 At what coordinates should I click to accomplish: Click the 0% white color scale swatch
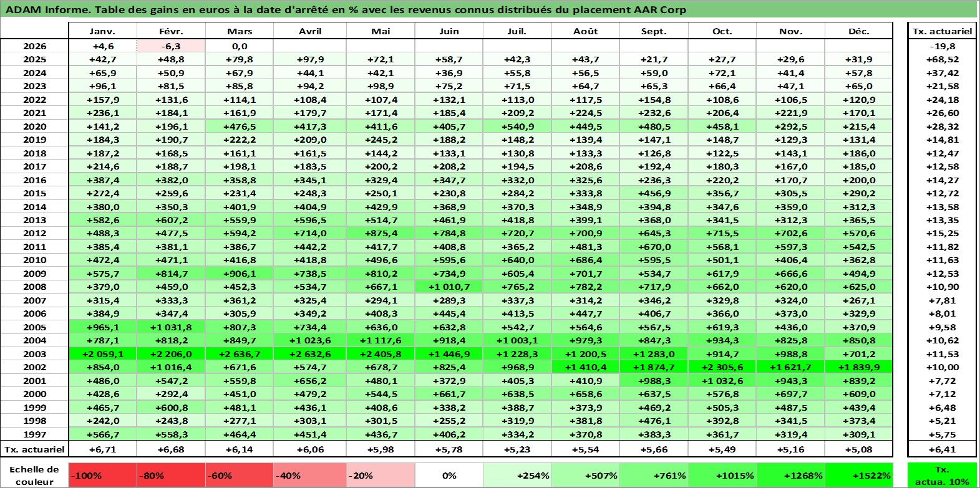pos(449,475)
